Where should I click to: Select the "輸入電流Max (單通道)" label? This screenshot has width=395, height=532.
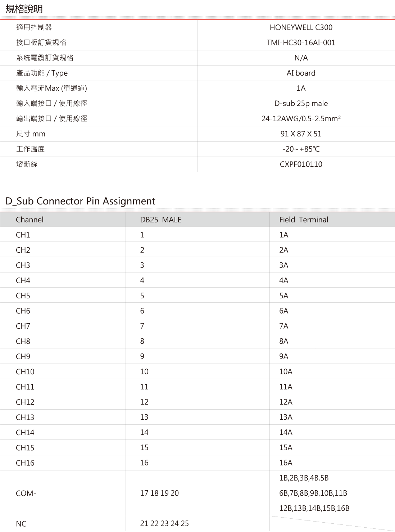point(52,88)
